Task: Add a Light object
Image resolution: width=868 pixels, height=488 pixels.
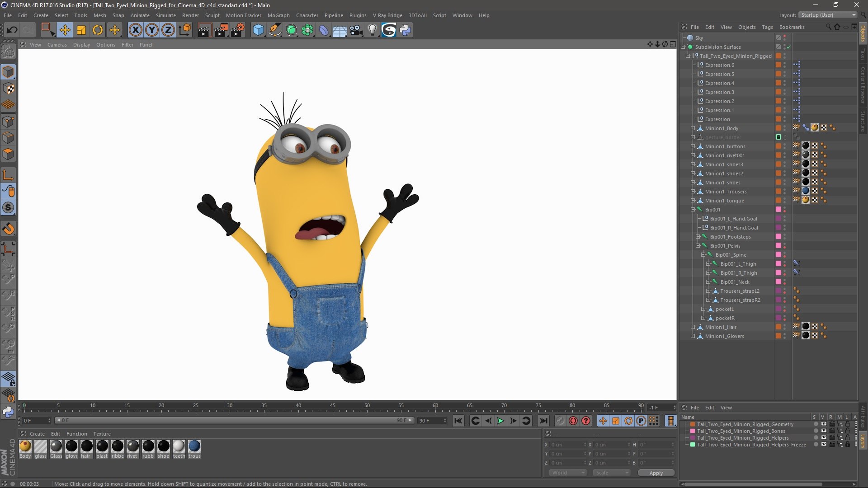Action: 373,30
